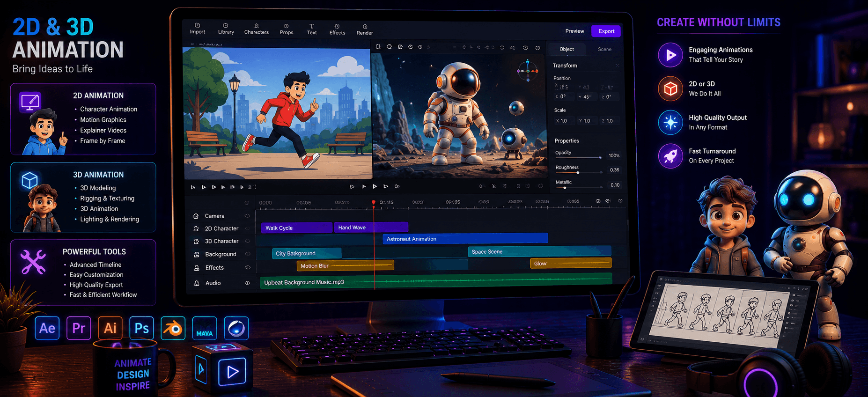
Task: Click the Background track icon
Action: click(x=197, y=254)
